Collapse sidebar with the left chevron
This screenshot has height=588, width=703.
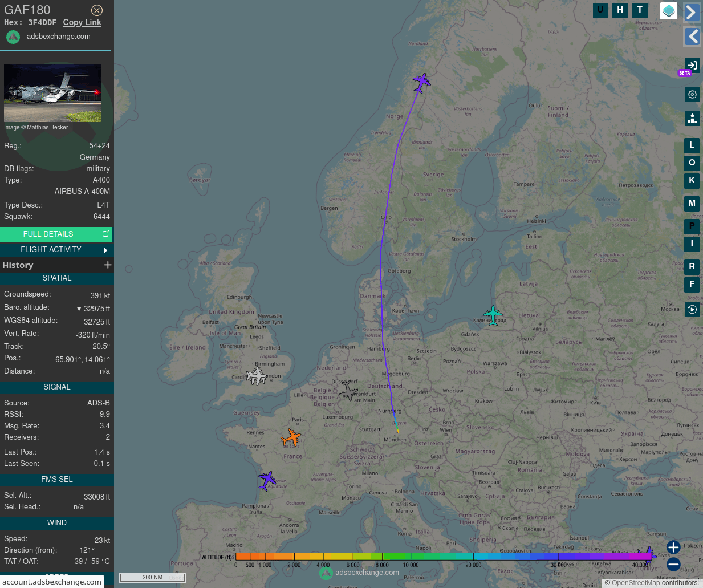pos(692,37)
